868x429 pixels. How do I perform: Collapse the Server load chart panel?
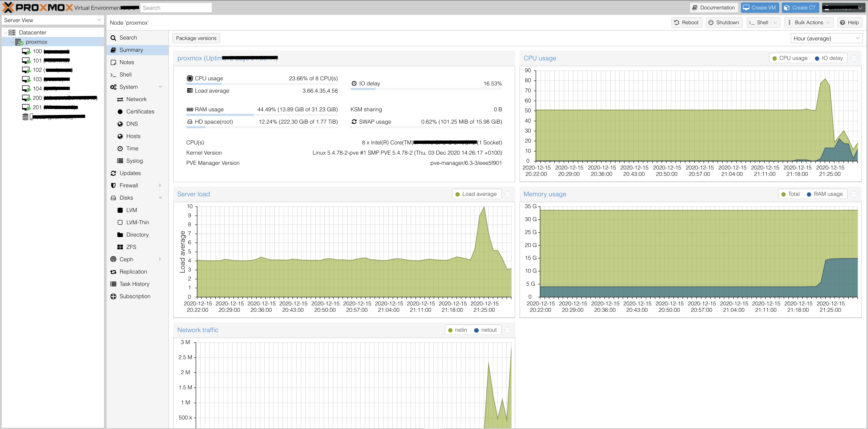(508, 194)
